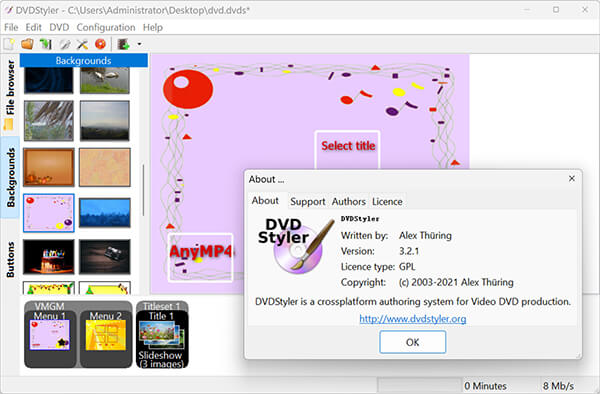The height and width of the screenshot is (394, 600).
Task: Click the '0 Minutes' status bar entry
Action: [x=485, y=386]
